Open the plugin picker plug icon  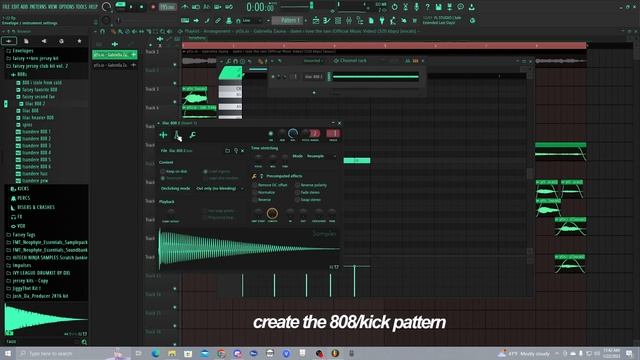pyautogui.click(x=382, y=20)
